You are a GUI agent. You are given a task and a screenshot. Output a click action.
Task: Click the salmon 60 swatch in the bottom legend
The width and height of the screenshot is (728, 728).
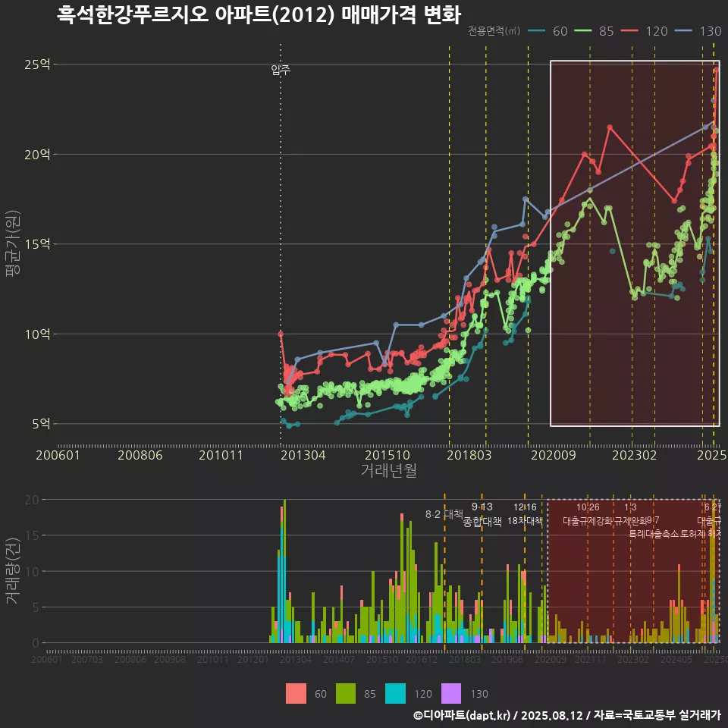coord(296,694)
